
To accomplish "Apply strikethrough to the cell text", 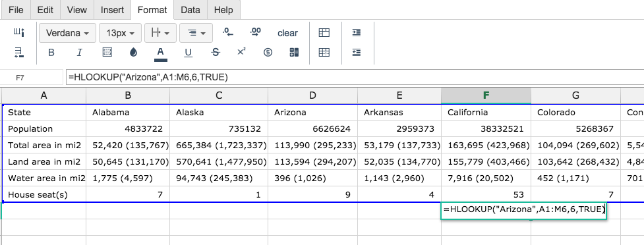I will (216, 53).
